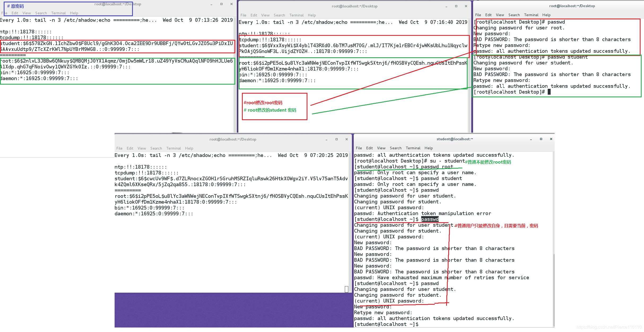
Task: Click 'tcpdump:!!:18178' line in top-middle terminal
Action: pyautogui.click(x=270, y=40)
